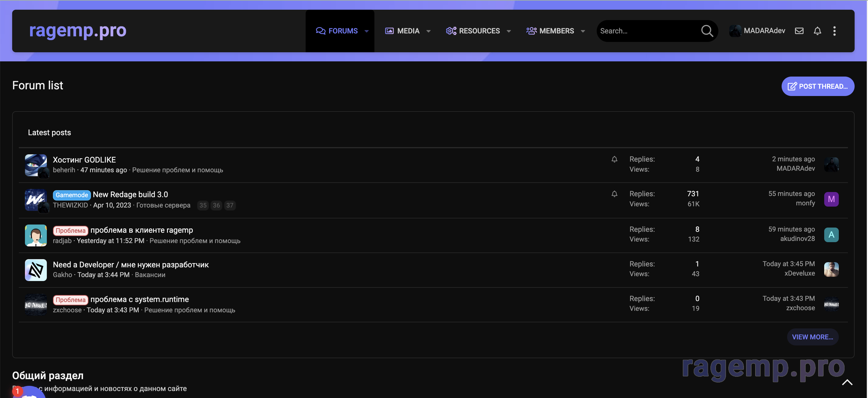Image resolution: width=868 pixels, height=398 pixels.
Task: Open the Forums tab
Action: coord(337,31)
